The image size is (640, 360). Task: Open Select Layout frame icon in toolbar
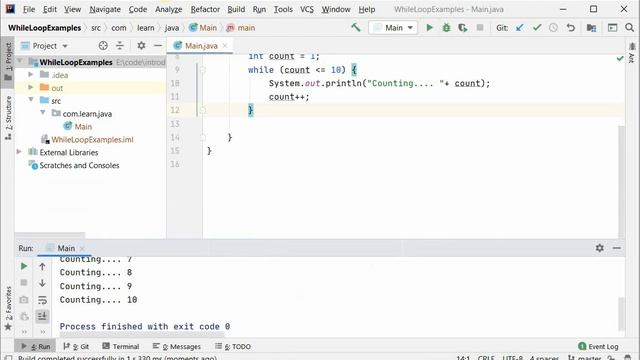pos(612,27)
